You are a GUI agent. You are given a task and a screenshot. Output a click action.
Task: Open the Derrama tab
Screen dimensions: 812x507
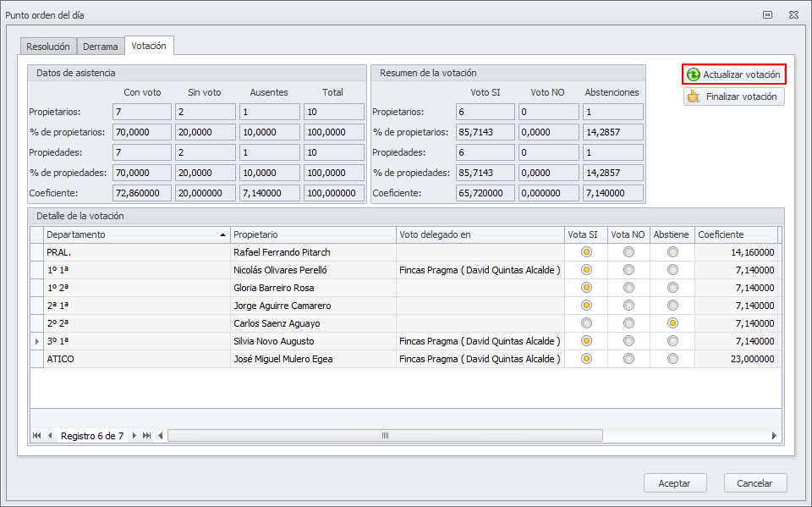(x=101, y=47)
